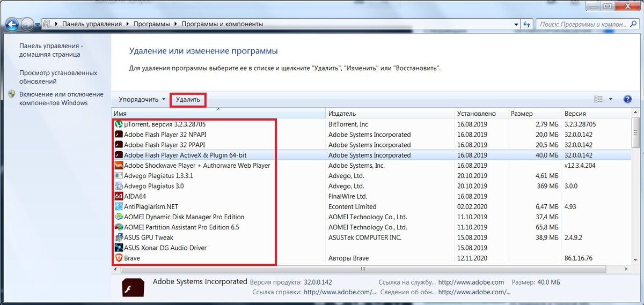Click the Авторы Brave publisher cell
Viewport: 644px width, 305px height.
[349, 258]
